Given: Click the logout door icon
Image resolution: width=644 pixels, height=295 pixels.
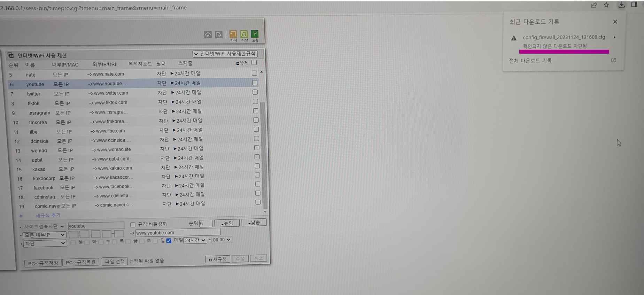Looking at the screenshot, I should [x=218, y=34].
